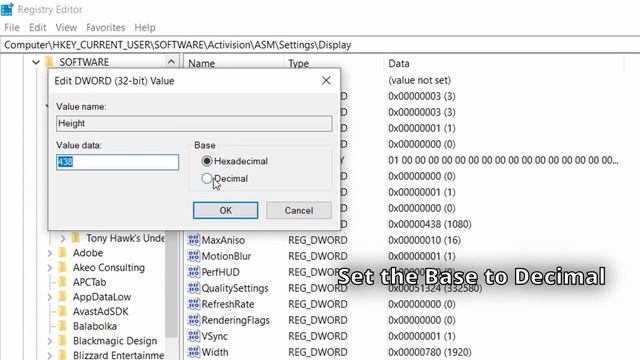Image resolution: width=640 pixels, height=360 pixels.
Task: Expand the Akeo Consulting registry key
Action: (x=50, y=268)
